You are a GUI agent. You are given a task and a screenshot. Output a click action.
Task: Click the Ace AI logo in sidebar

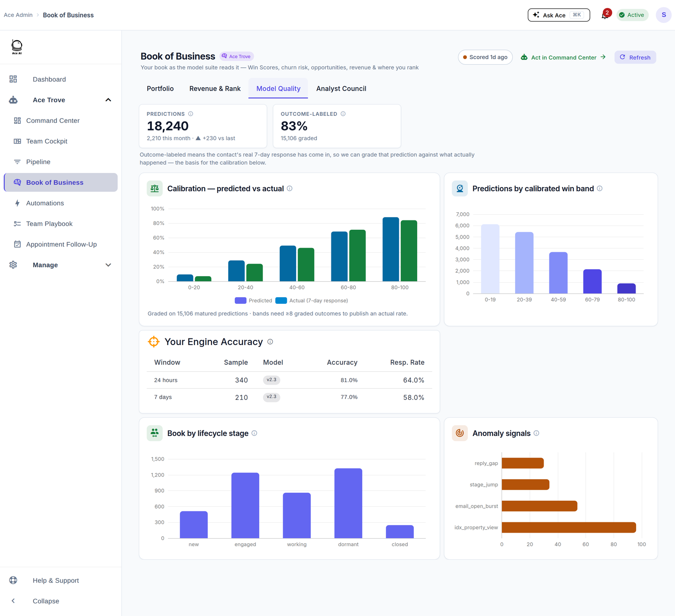click(17, 47)
